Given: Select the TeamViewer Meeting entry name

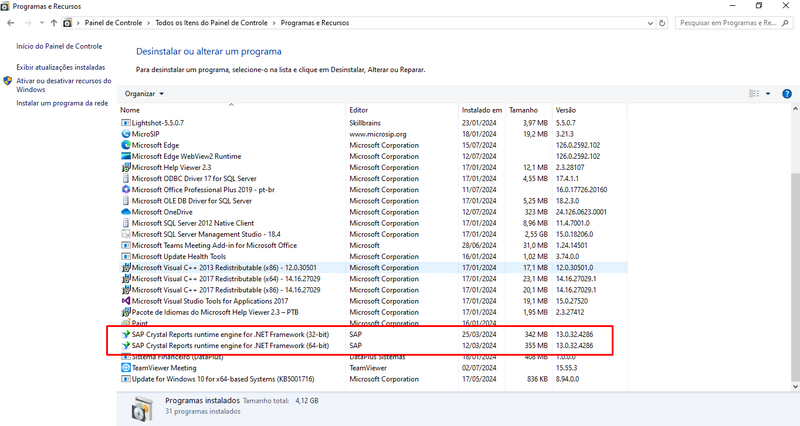Looking at the screenshot, I should tap(164, 368).
